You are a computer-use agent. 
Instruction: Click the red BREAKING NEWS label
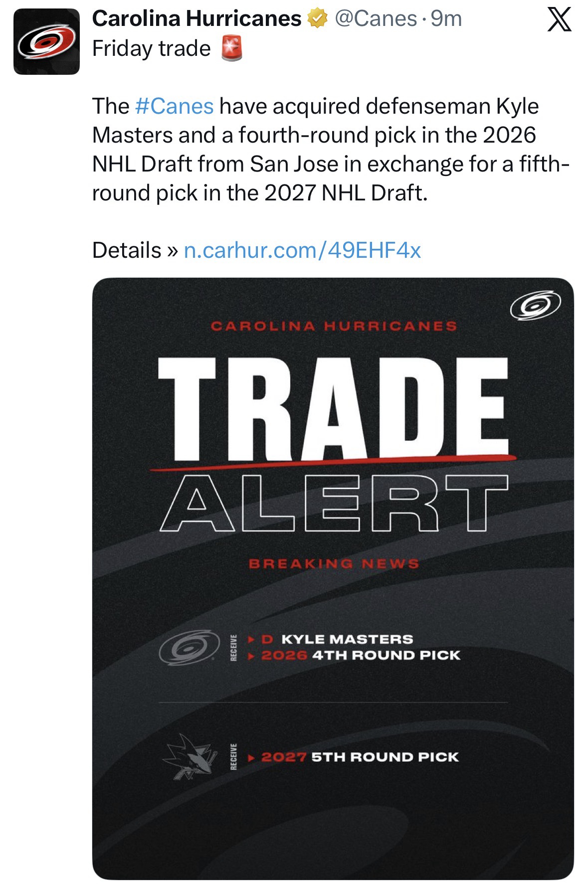(334, 563)
